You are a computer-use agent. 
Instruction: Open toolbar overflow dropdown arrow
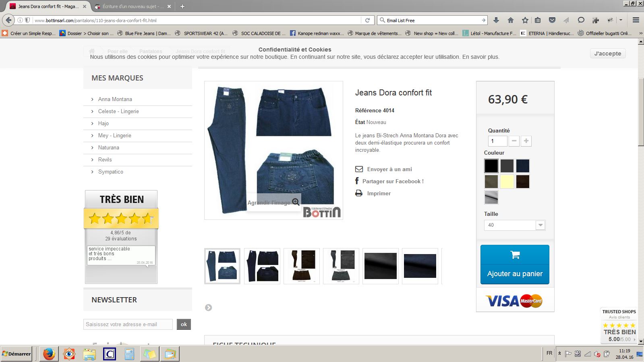point(621,20)
